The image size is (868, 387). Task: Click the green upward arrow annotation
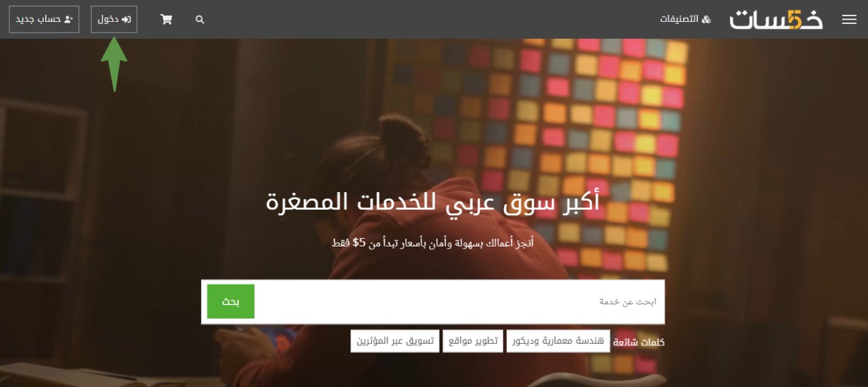tap(114, 64)
